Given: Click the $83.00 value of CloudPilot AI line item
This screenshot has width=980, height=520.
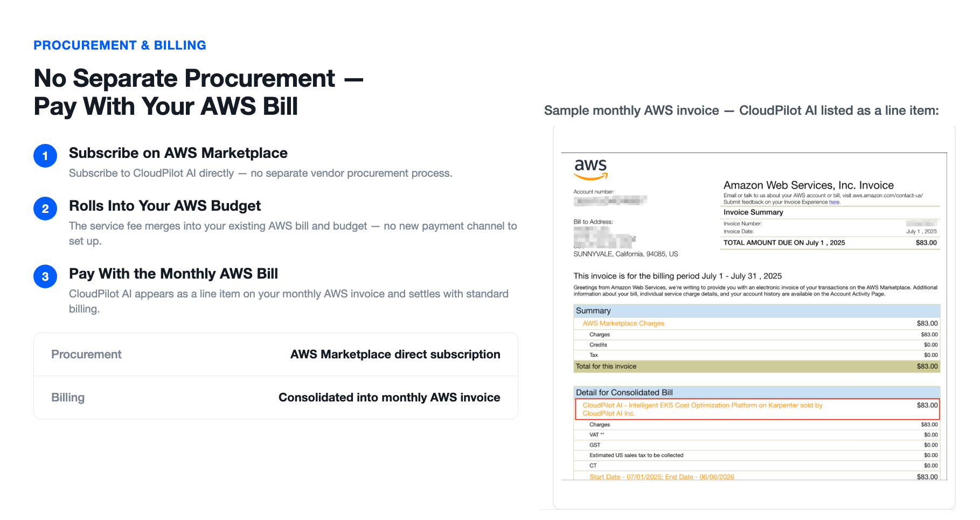Looking at the screenshot, I should pyautogui.click(x=927, y=405).
